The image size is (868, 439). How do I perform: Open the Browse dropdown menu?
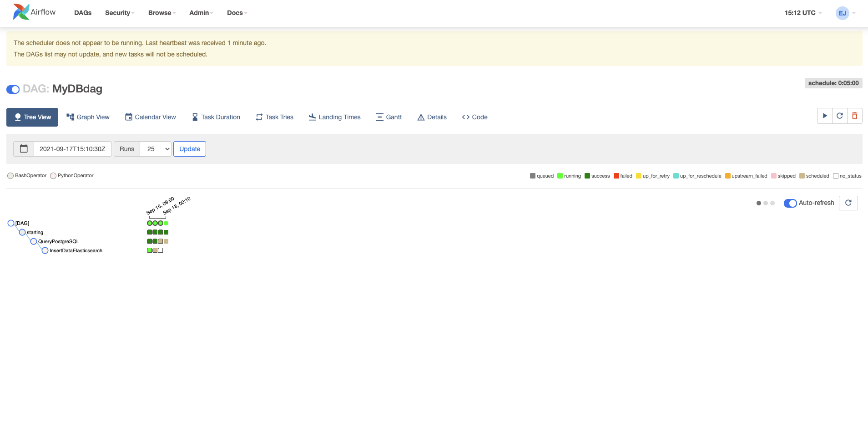[162, 13]
